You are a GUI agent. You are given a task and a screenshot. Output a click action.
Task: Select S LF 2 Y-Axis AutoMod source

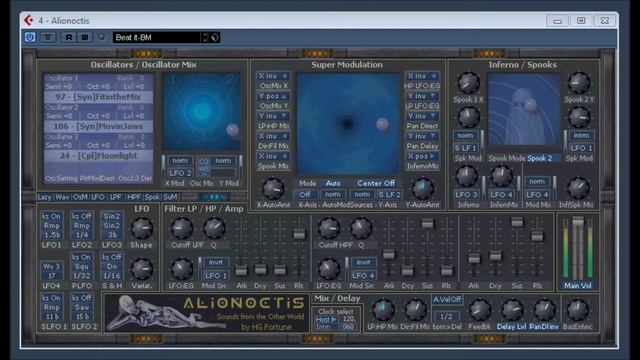pos(389,195)
